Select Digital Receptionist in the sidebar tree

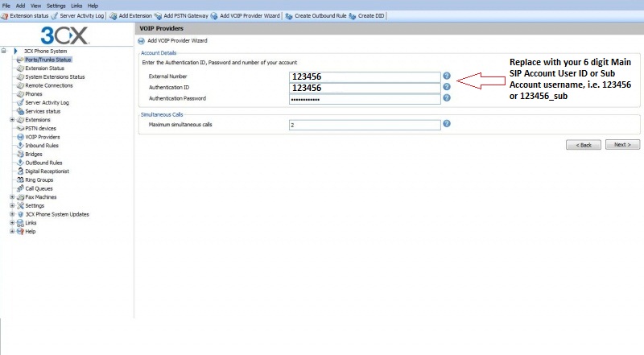click(47, 171)
